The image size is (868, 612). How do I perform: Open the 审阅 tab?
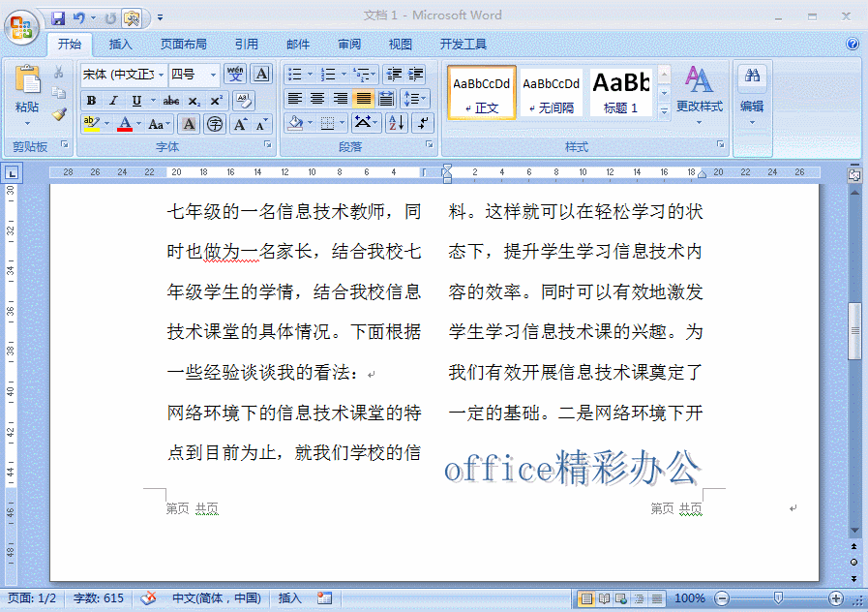click(349, 45)
